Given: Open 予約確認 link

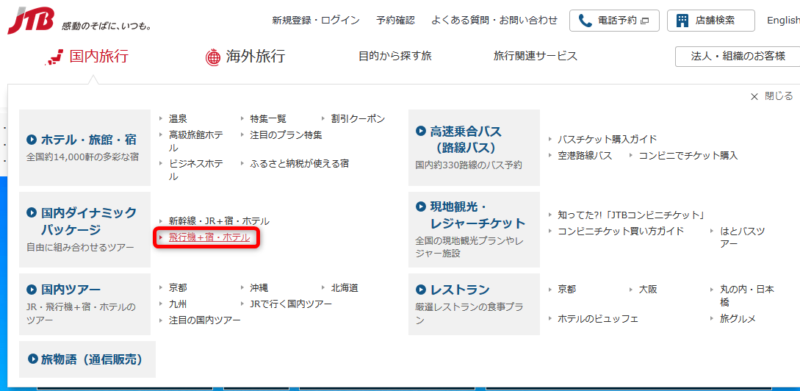Looking at the screenshot, I should pos(395,20).
